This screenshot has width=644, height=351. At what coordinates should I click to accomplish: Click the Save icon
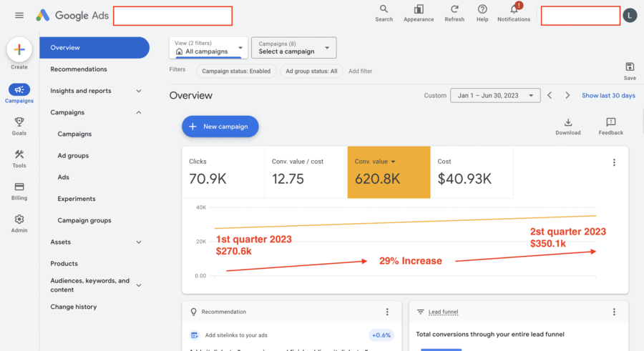(630, 67)
